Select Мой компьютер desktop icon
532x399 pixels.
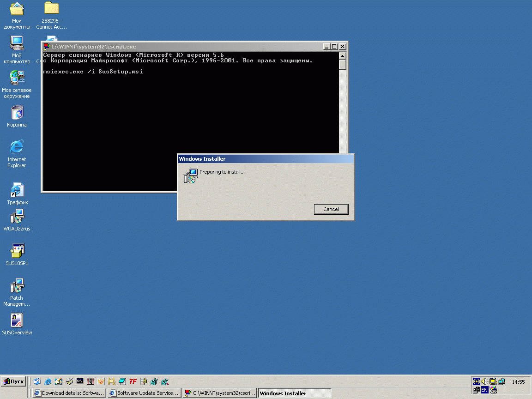17,50
